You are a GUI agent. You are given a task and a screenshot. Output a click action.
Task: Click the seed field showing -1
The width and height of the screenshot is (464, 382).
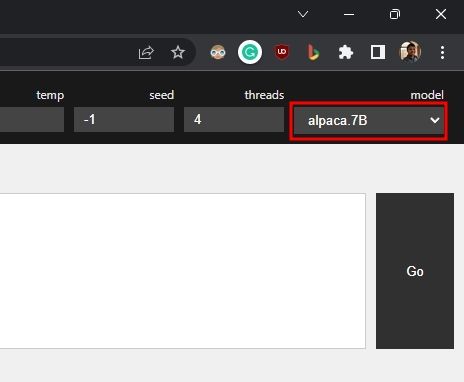(x=124, y=119)
